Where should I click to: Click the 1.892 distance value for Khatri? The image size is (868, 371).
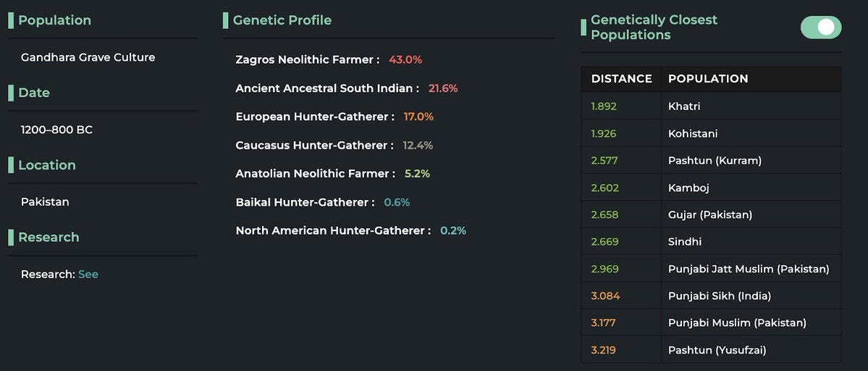603,106
